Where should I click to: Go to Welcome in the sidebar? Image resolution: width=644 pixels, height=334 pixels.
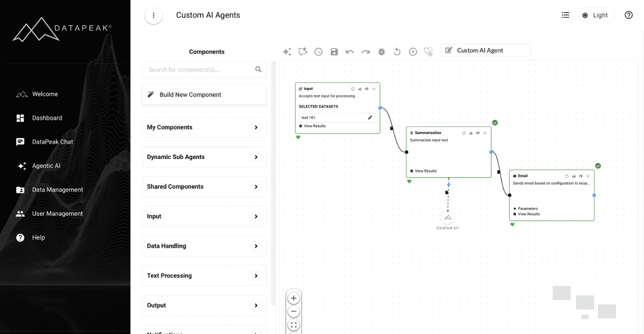[37, 94]
